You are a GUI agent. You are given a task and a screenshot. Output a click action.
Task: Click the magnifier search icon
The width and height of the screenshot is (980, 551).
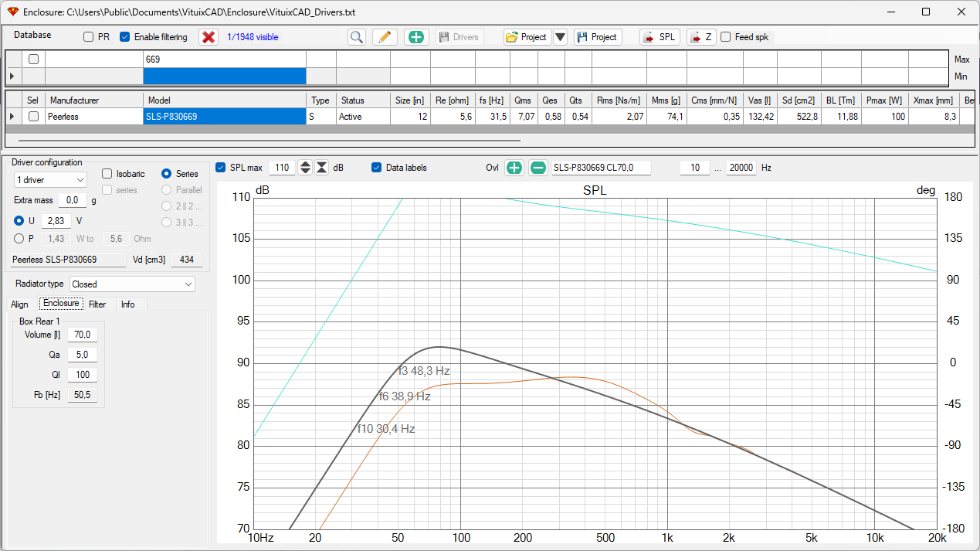point(356,37)
